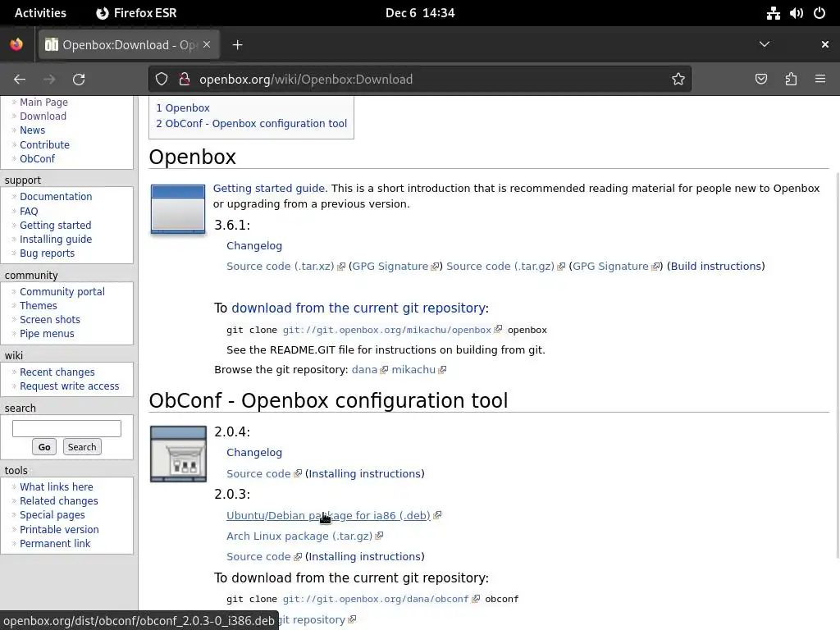Download Arch Linux package (.tar.gz)

299,536
